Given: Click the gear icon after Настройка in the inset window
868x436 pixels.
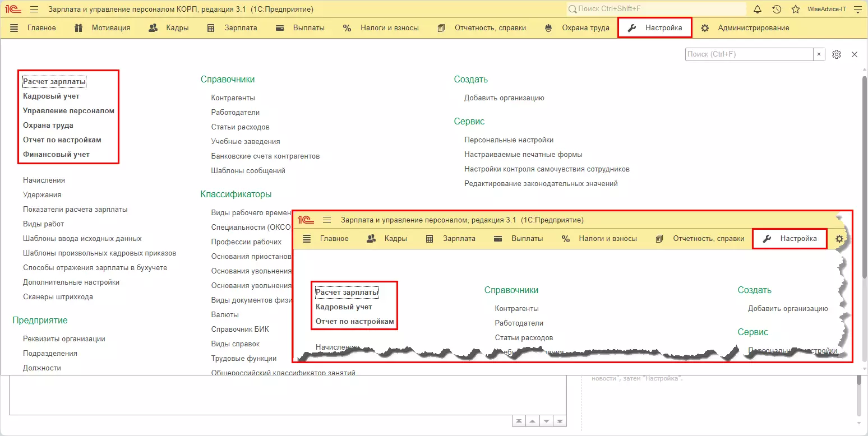Looking at the screenshot, I should (x=839, y=239).
